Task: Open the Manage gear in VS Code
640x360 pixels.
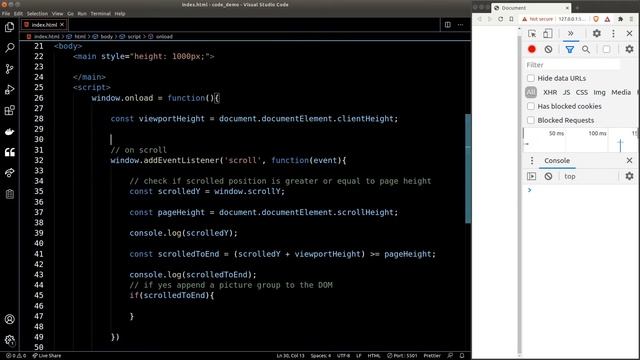Action: [9, 340]
